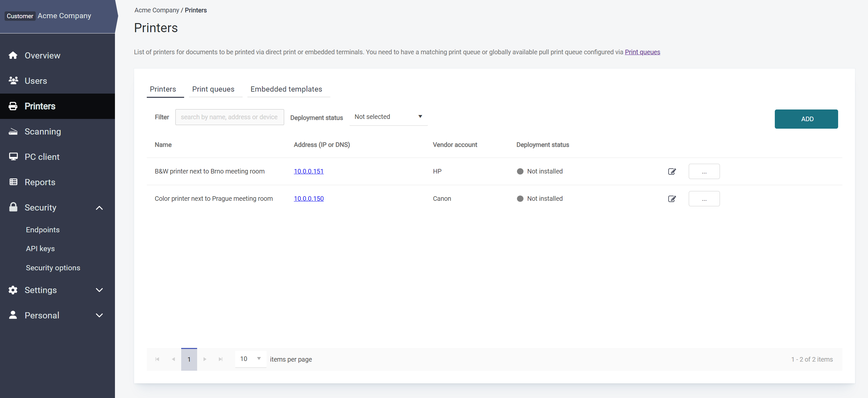Click Acme Company name in sidebar header
Screen dimensions: 868x398
click(x=64, y=16)
